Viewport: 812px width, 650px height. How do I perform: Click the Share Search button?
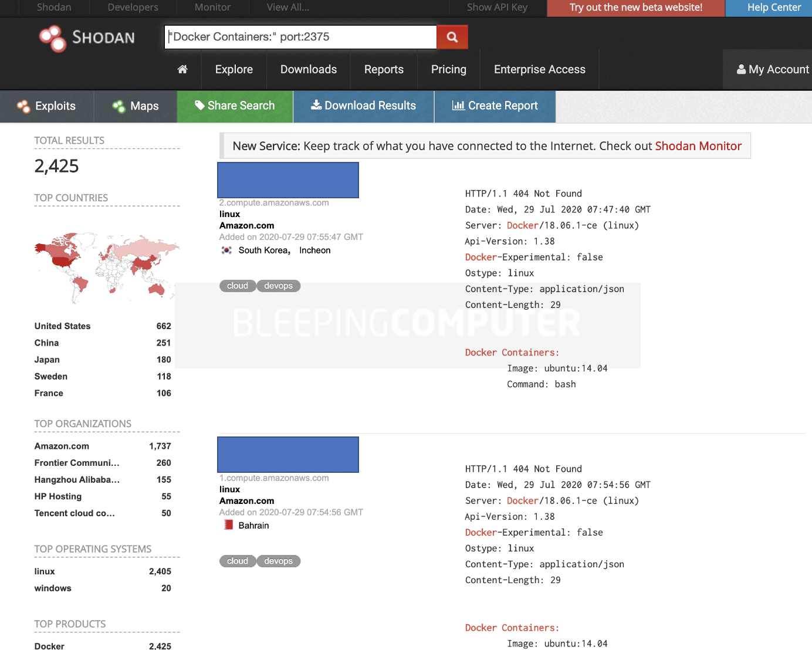point(235,106)
